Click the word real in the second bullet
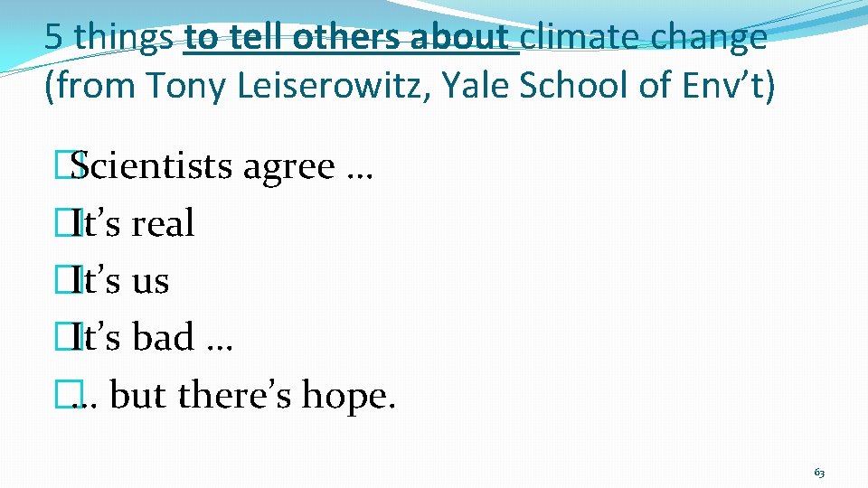 click(x=163, y=223)
